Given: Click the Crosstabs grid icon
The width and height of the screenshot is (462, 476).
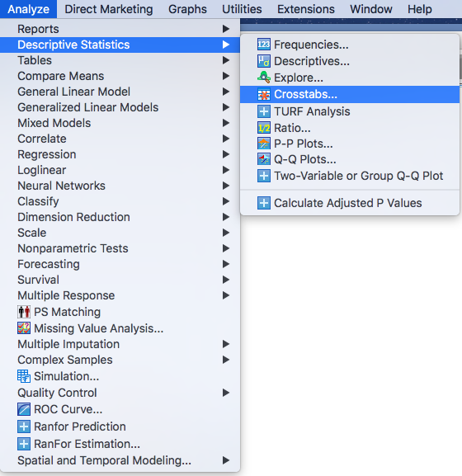Looking at the screenshot, I should point(263,95).
